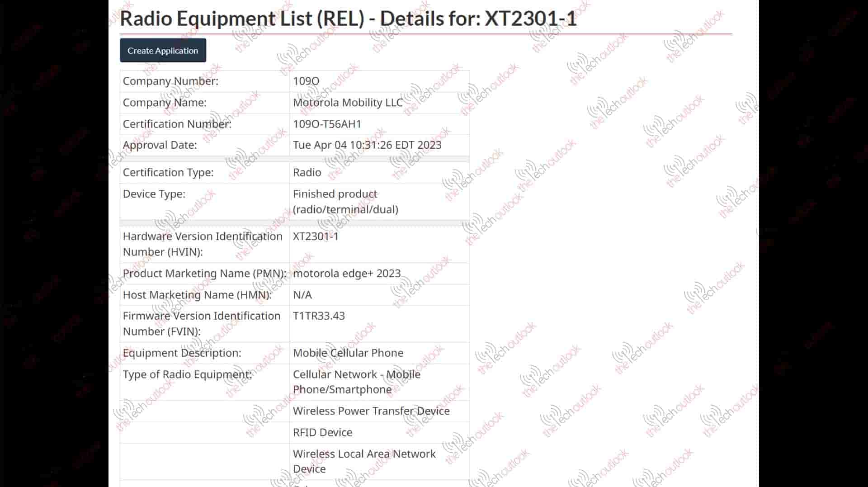Image resolution: width=868 pixels, height=487 pixels.
Task: Click the Mobile Cellular Phone description
Action: click(348, 353)
